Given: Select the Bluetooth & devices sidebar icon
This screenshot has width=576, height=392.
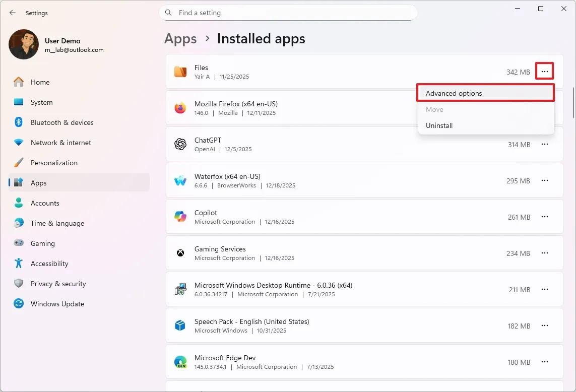Looking at the screenshot, I should coord(18,122).
